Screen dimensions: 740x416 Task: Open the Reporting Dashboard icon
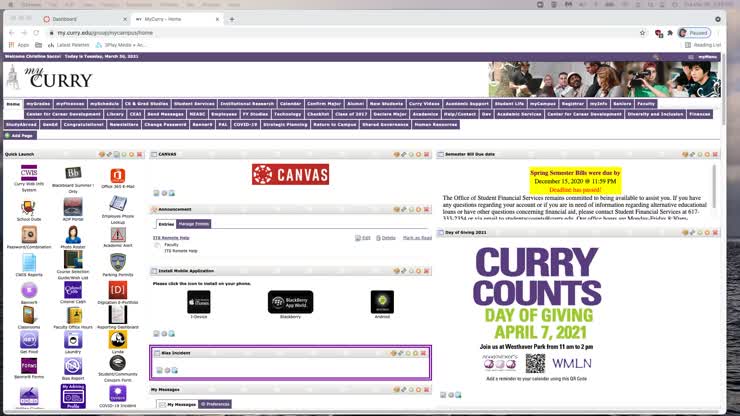(x=118, y=314)
